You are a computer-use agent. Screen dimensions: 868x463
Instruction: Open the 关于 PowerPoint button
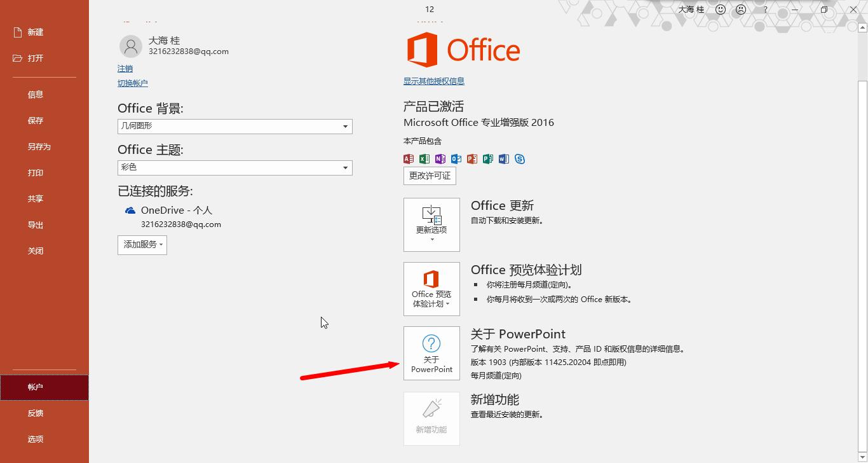(431, 353)
